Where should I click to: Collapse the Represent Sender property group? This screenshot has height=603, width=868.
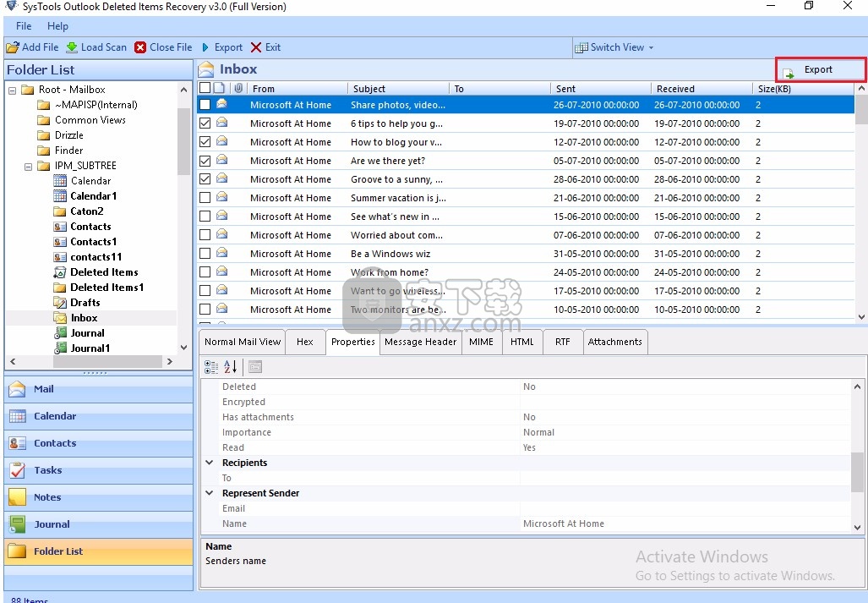point(210,493)
